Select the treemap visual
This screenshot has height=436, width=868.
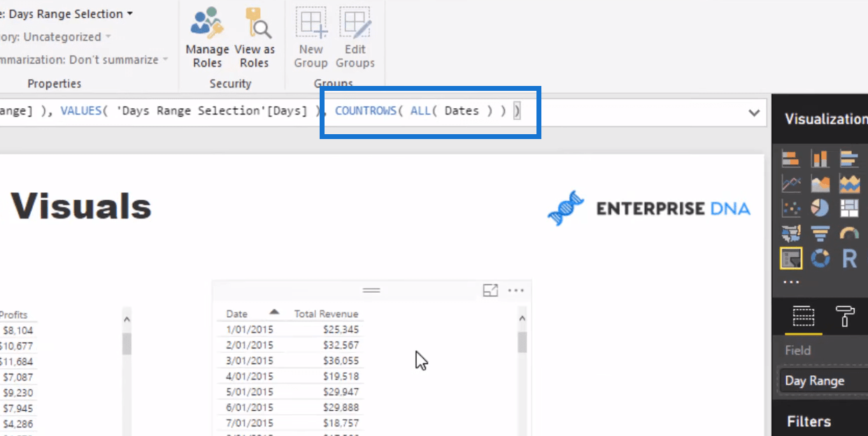(849, 208)
